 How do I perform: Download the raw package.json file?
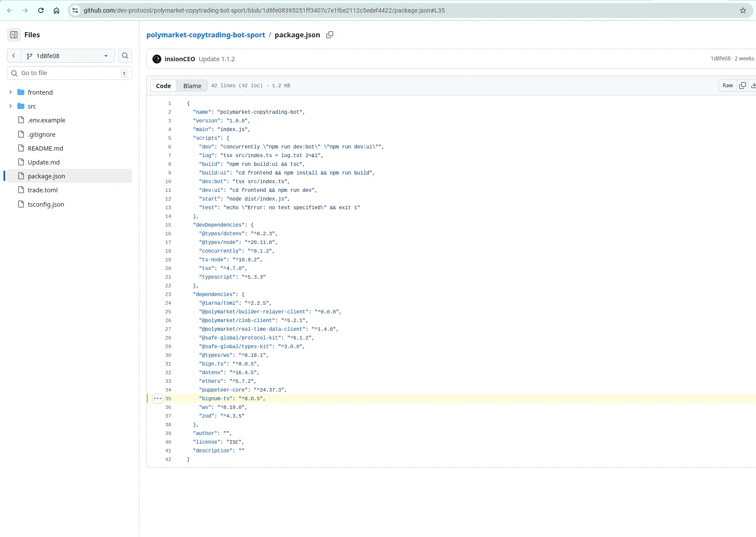(753, 86)
